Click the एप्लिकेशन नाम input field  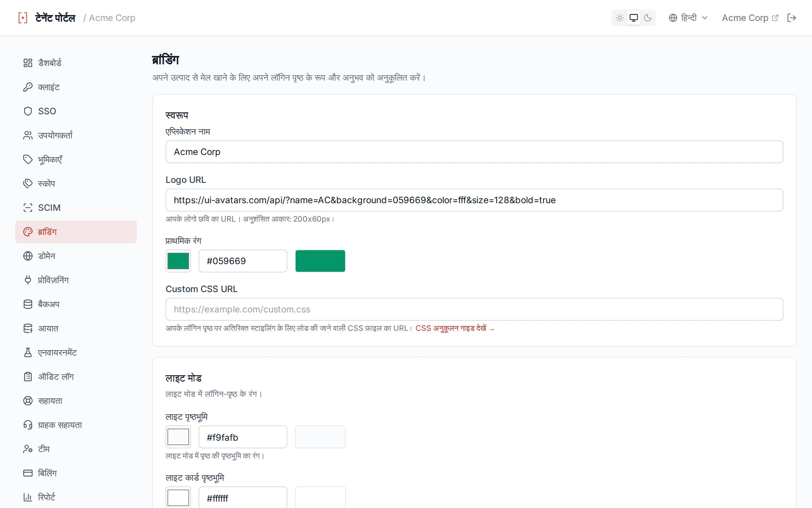pyautogui.click(x=474, y=152)
